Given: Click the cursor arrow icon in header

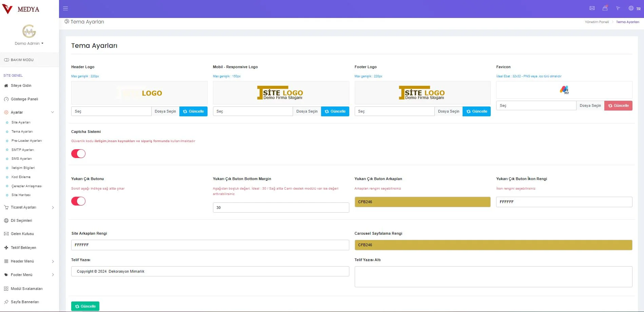Looking at the screenshot, I should (618, 8).
